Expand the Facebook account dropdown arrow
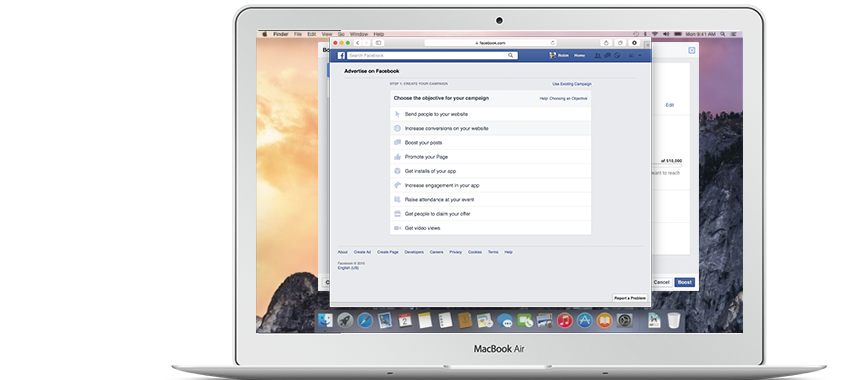Image resolution: width=850 pixels, height=380 pixels. click(x=640, y=55)
